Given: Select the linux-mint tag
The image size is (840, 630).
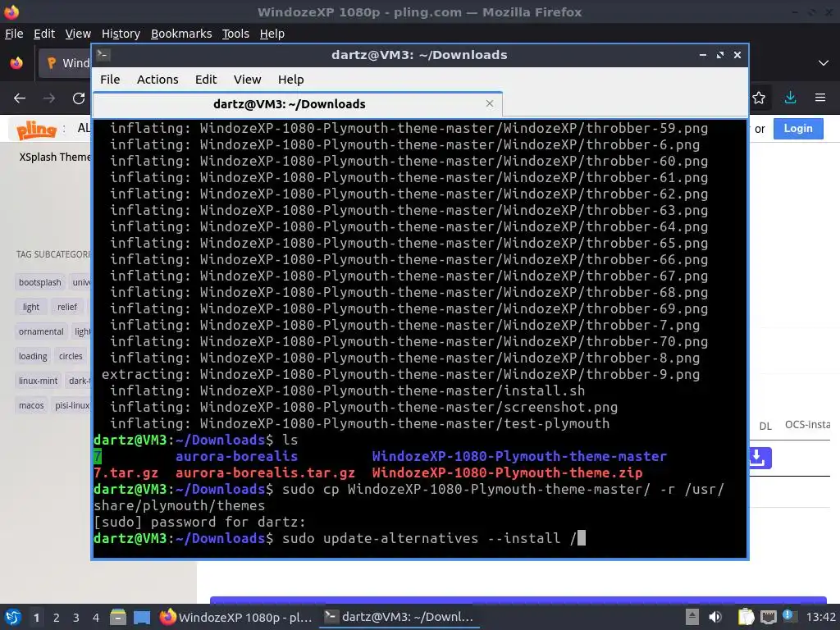Looking at the screenshot, I should click(x=38, y=381).
